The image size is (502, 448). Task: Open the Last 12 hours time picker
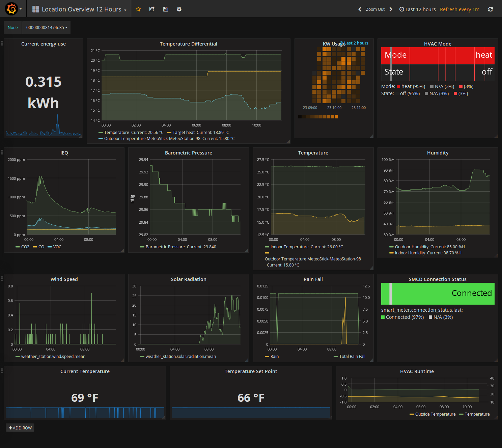click(x=418, y=9)
